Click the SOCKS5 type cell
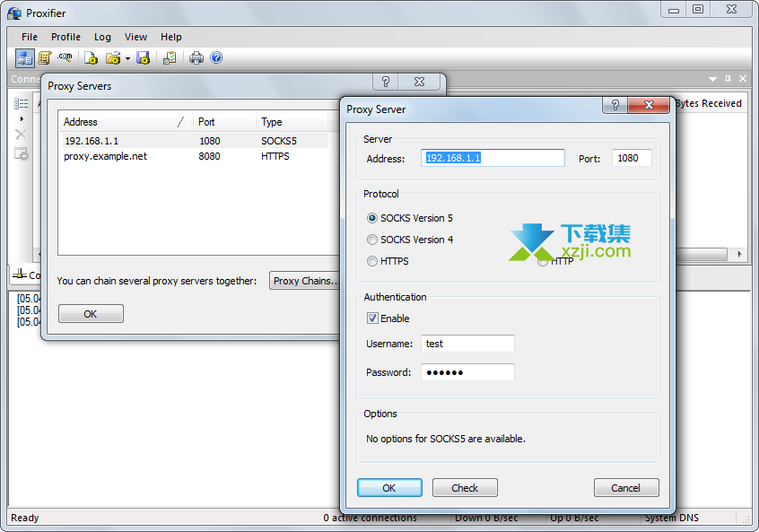Screen dimensions: 759x532 point(279,141)
